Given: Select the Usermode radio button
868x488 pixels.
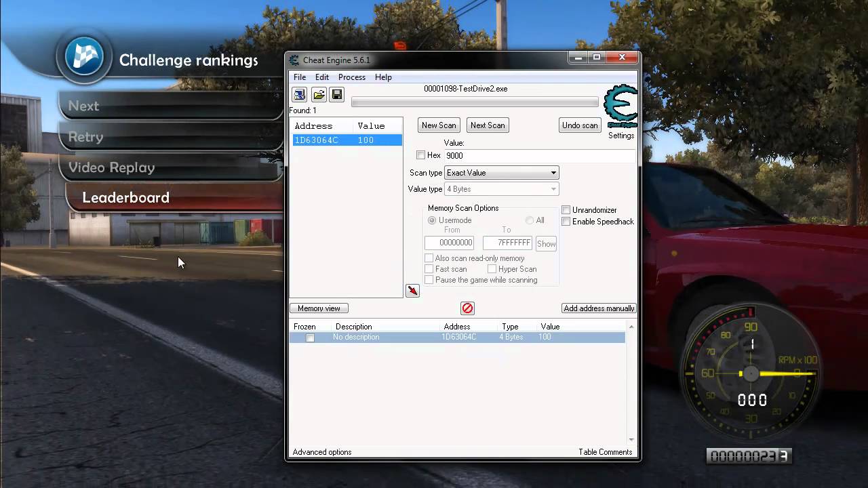Looking at the screenshot, I should (432, 220).
